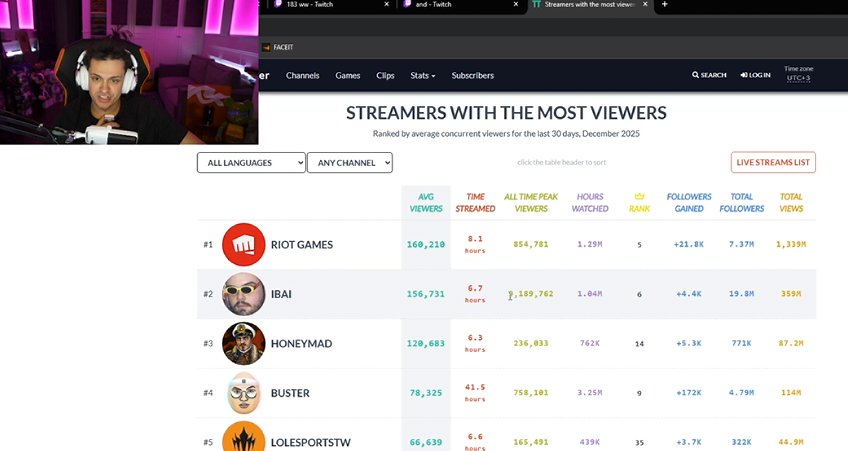Sort by Total Views column header
Image resolution: width=848 pixels, height=451 pixels.
(791, 203)
